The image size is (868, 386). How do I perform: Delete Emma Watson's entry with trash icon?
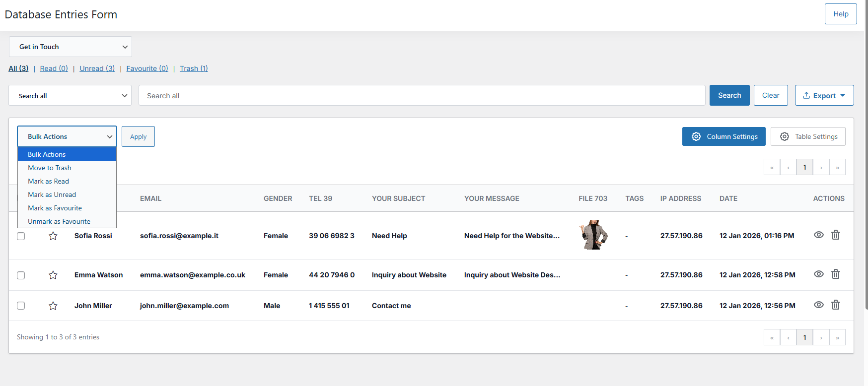[836, 274]
